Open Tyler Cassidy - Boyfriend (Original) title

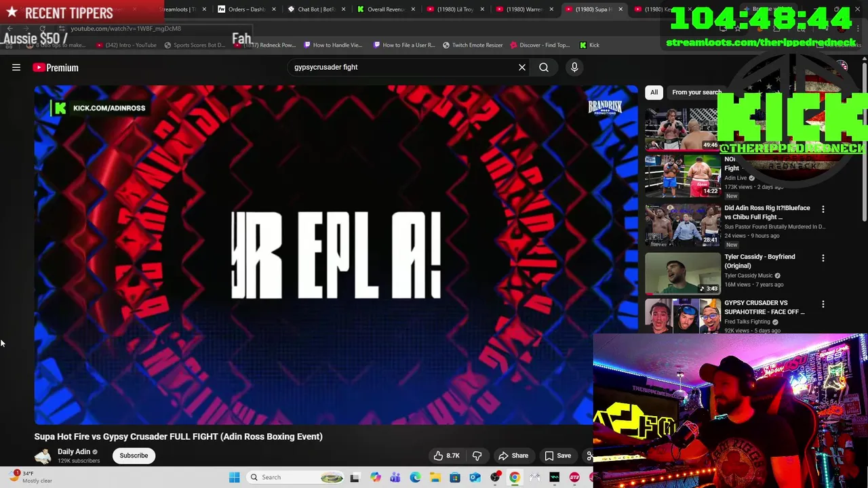coord(759,262)
